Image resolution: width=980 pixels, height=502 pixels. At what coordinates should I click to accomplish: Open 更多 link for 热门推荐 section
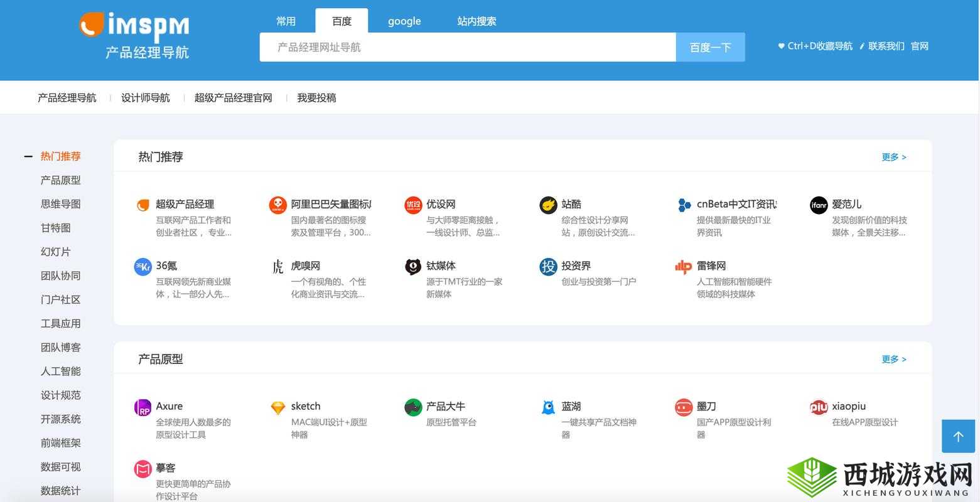click(x=893, y=157)
